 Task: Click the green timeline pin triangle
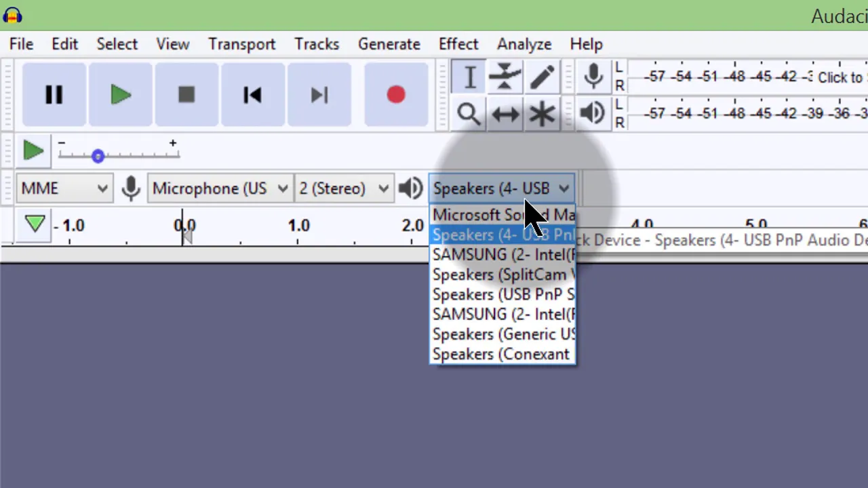(35, 224)
